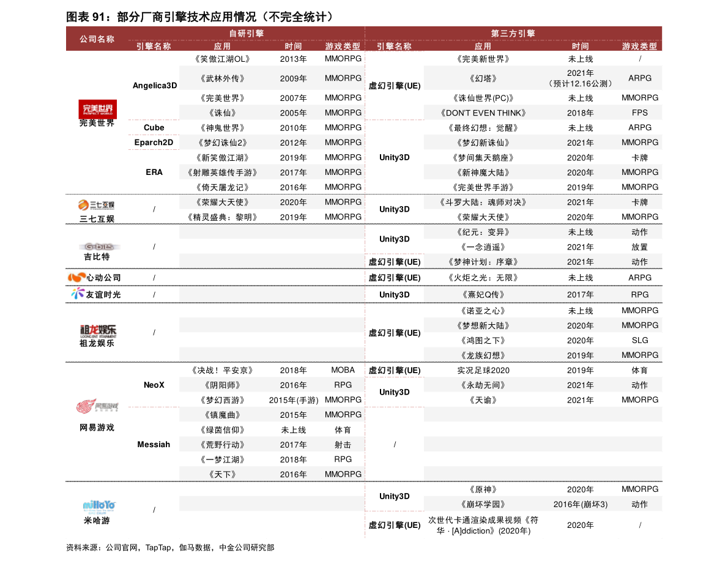Click the 《幻塔》 game entry

tap(483, 78)
